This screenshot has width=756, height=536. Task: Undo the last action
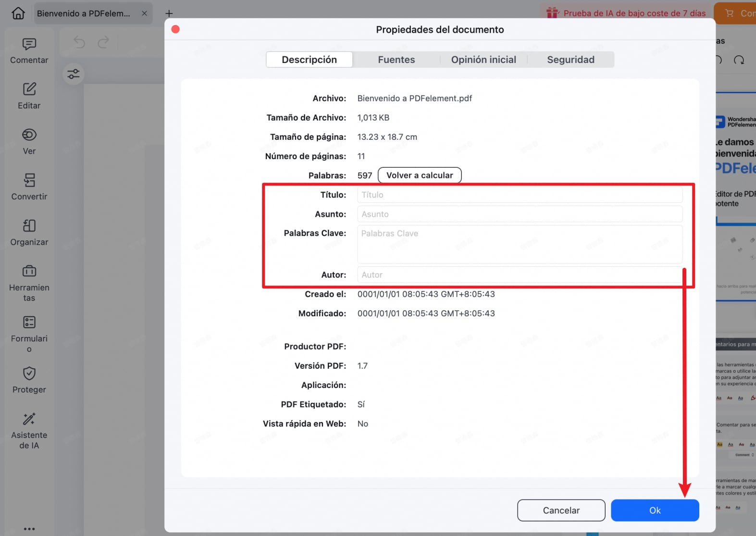click(x=79, y=42)
